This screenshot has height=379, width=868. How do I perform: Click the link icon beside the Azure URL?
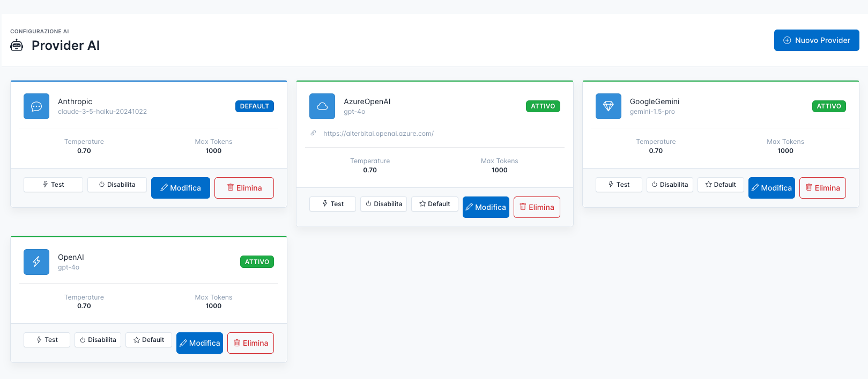click(314, 133)
